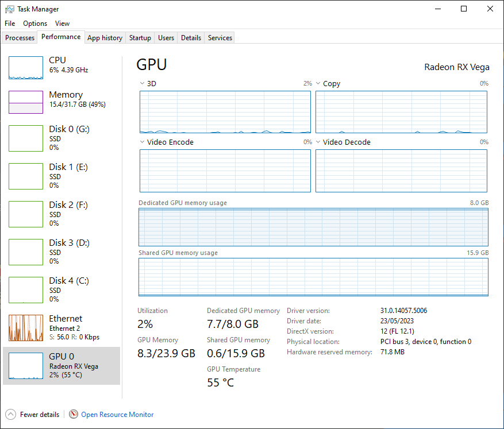This screenshot has height=429, width=504.
Task: Open the Ethernet network graph icon
Action: coord(26,327)
